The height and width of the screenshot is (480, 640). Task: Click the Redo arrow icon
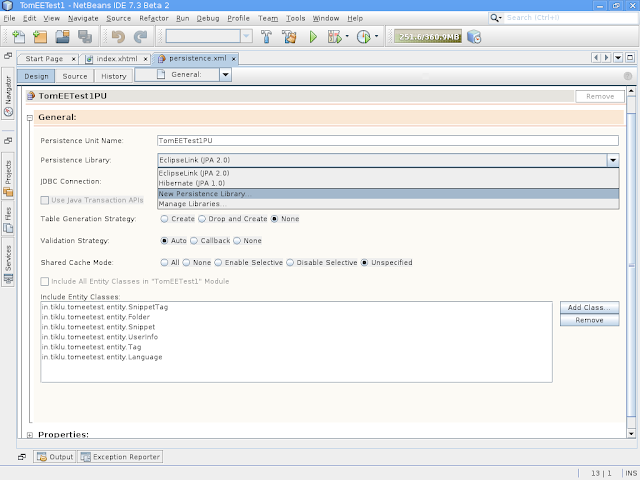pos(140,37)
